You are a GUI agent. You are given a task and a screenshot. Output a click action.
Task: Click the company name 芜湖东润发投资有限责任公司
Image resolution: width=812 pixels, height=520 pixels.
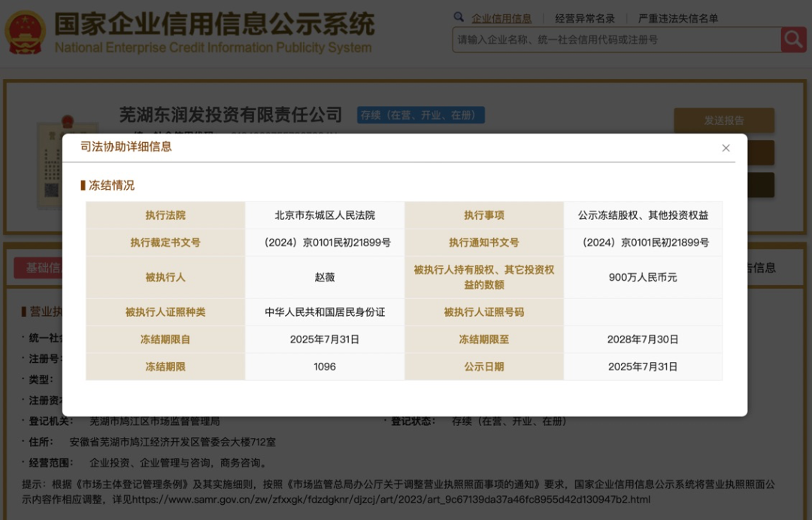(231, 114)
